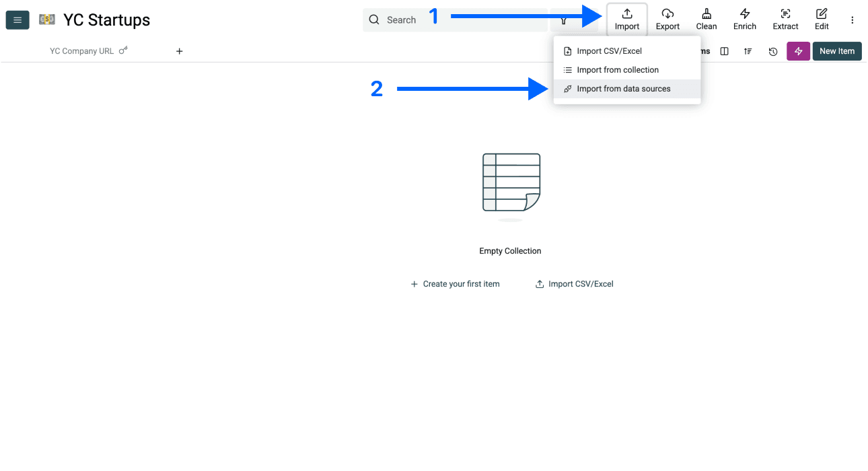
Task: Select the Extract tool
Action: point(785,20)
